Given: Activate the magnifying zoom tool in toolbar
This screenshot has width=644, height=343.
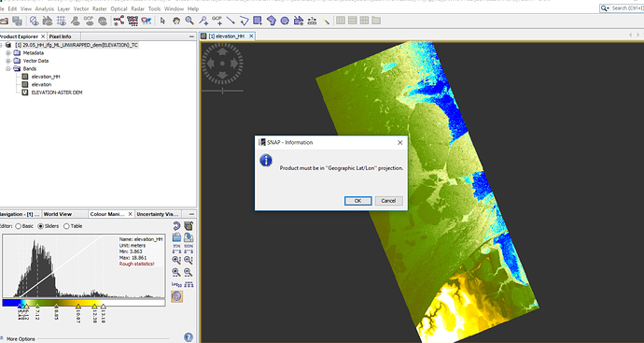Looking at the screenshot, I should click(189, 21).
